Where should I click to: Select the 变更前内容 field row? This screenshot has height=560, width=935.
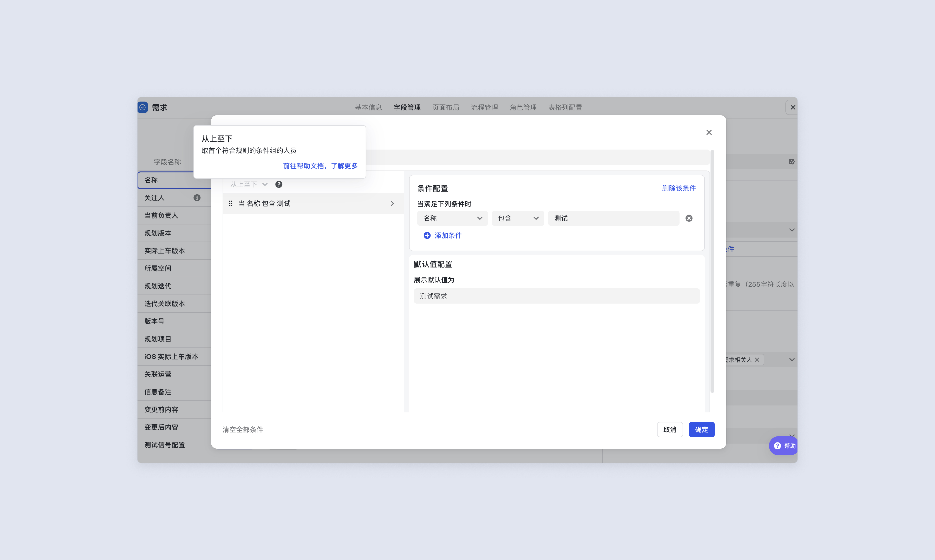(x=174, y=409)
